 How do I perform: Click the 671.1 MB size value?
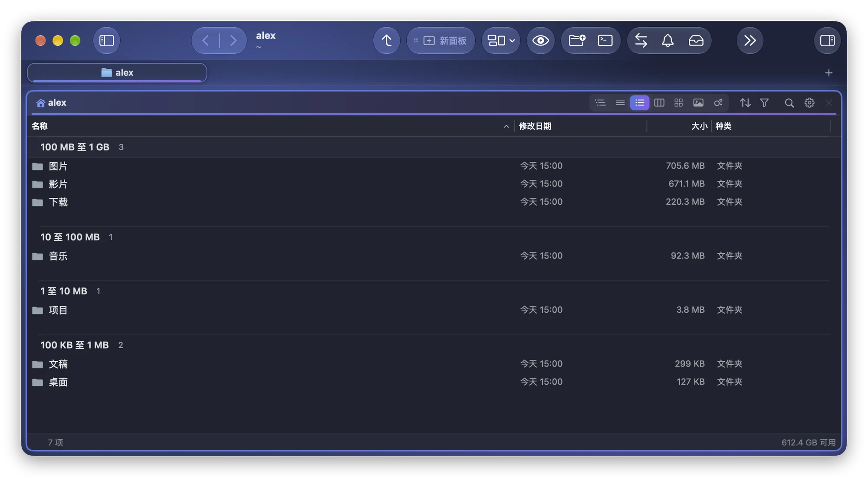coord(687,184)
